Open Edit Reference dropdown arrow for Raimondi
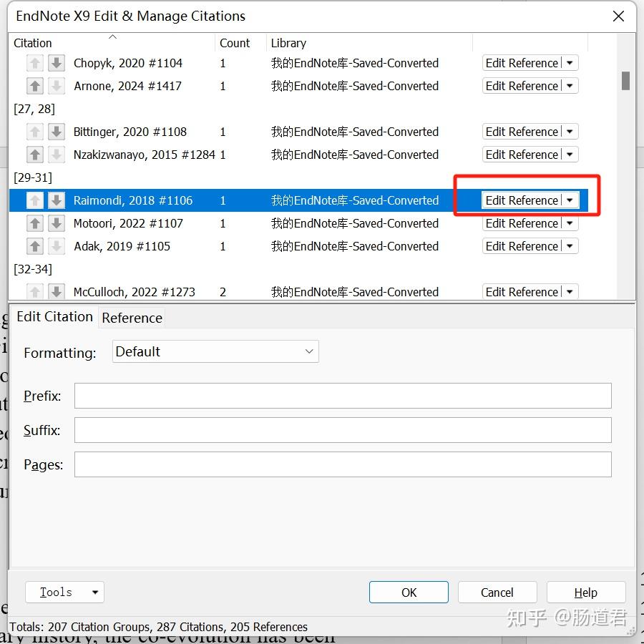 [570, 200]
